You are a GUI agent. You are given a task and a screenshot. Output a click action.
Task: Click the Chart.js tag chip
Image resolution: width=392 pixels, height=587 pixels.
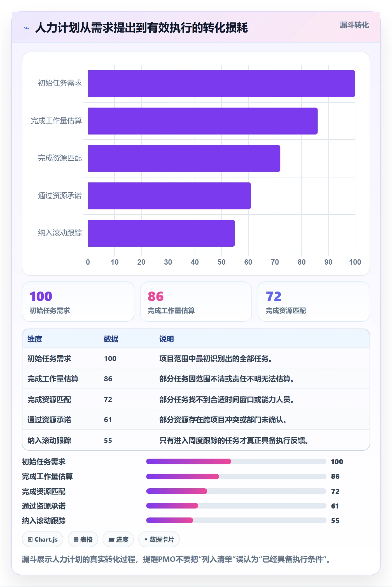point(43,539)
